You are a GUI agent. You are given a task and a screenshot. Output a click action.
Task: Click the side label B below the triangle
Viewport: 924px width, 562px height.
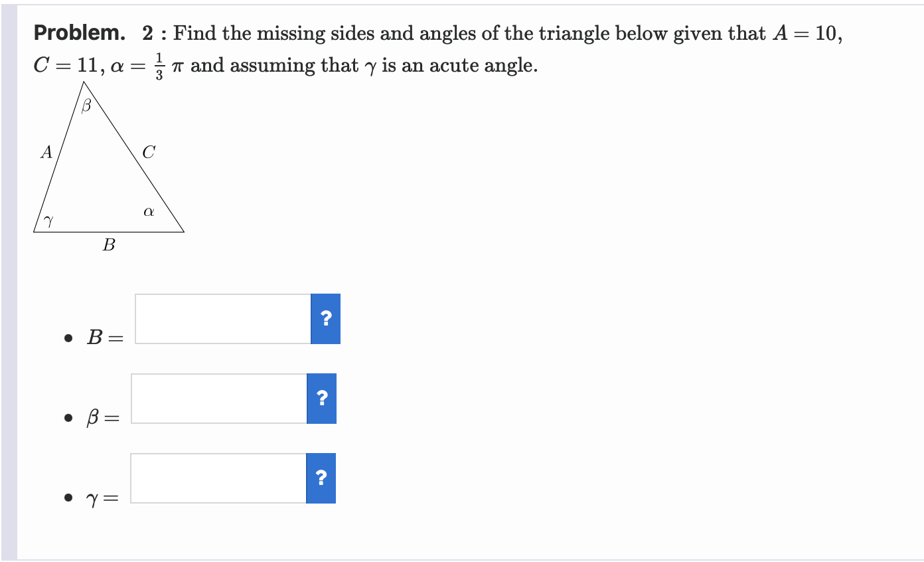(108, 244)
